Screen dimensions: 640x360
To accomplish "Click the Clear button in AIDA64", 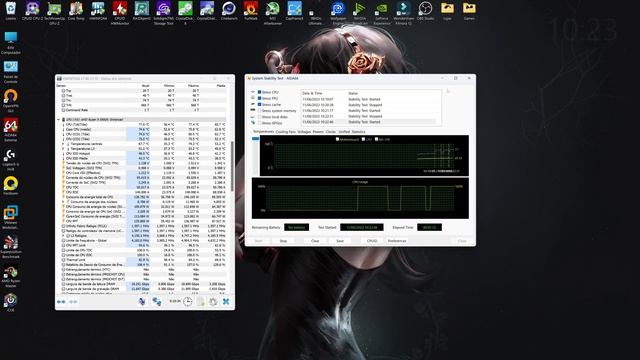I will [315, 241].
